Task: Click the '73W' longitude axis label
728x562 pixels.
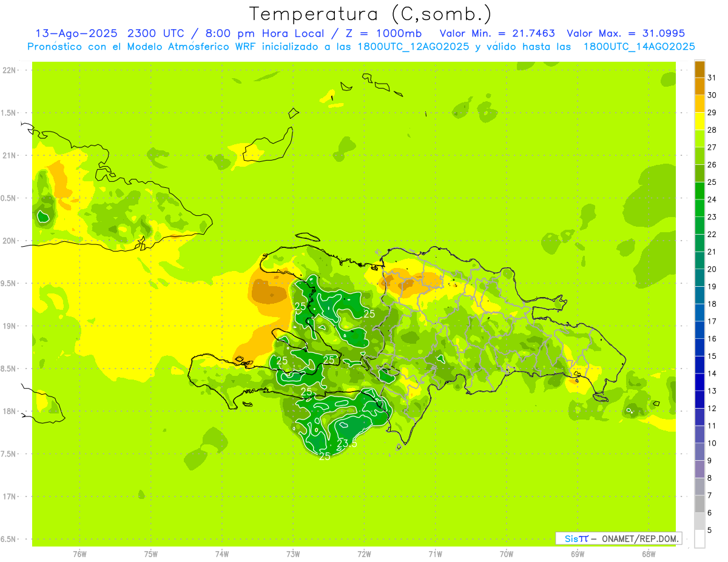Action: click(x=293, y=554)
